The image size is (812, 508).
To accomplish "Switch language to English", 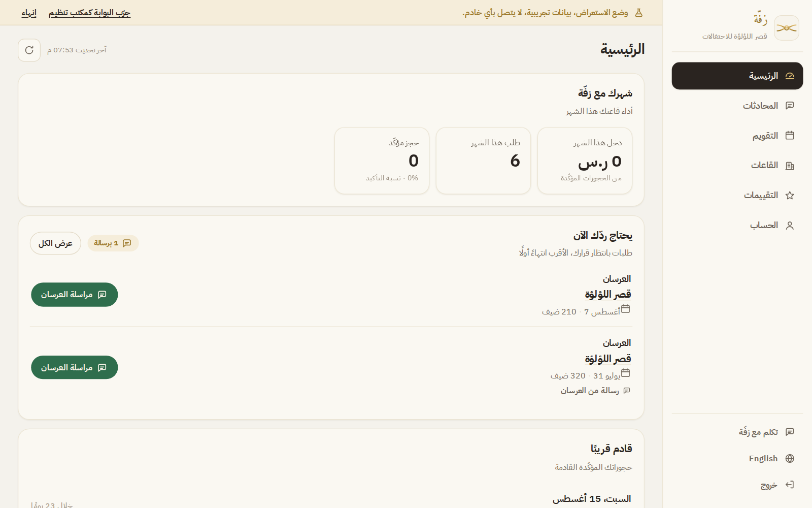I will pos(737,458).
